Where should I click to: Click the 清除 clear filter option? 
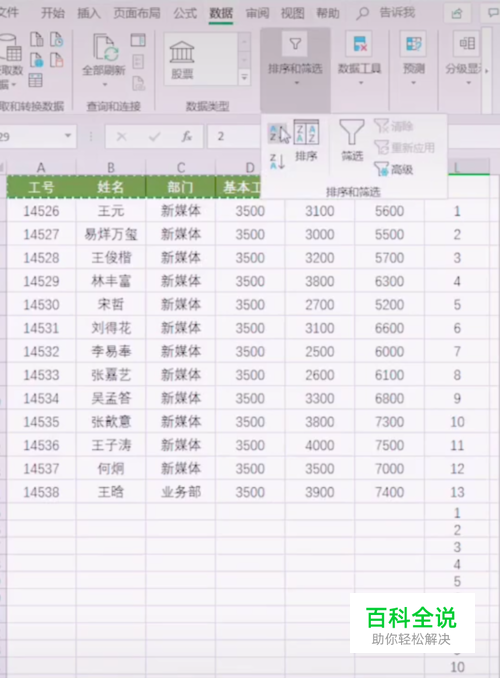click(393, 126)
